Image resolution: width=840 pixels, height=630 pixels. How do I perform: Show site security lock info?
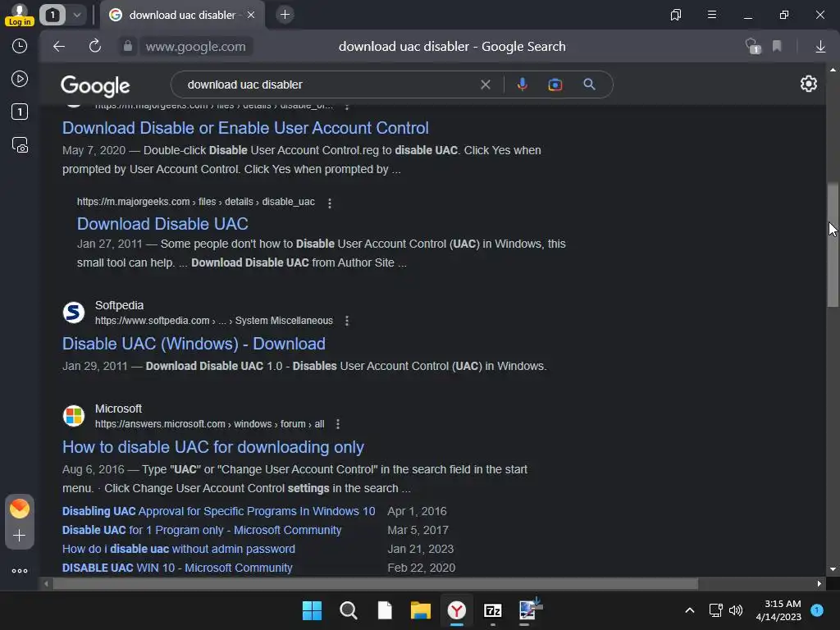pyautogui.click(x=127, y=47)
